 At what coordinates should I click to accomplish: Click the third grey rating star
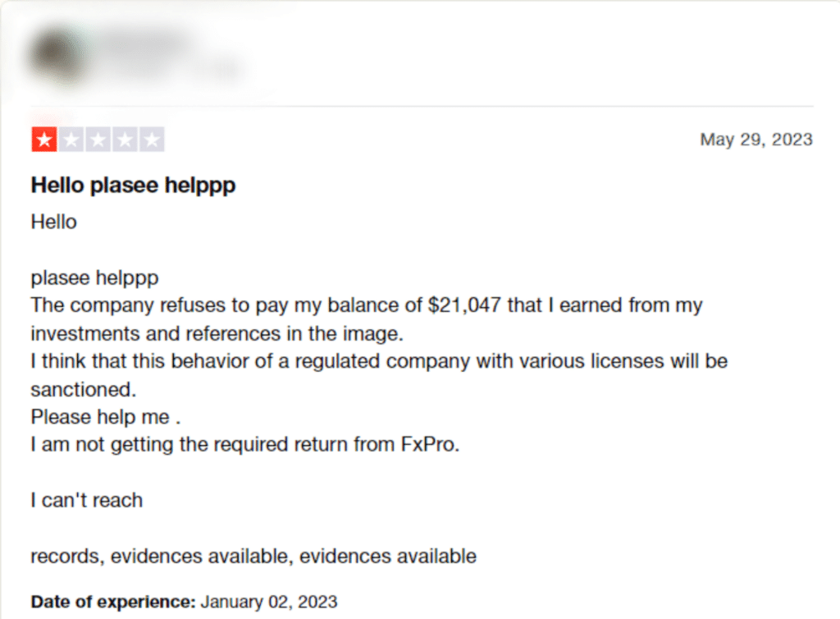pyautogui.click(x=98, y=140)
